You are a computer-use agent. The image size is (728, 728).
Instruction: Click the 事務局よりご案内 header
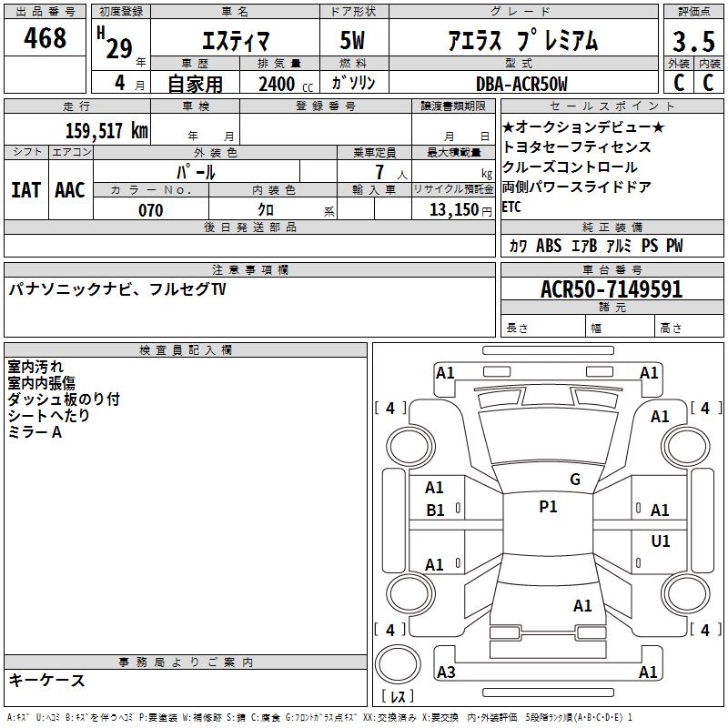point(186,662)
